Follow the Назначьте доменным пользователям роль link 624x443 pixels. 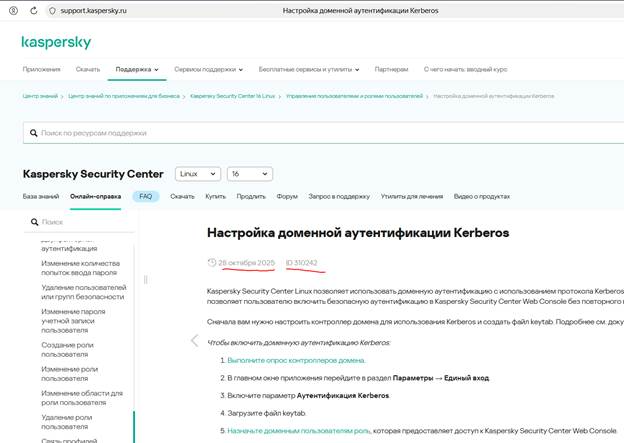pyautogui.click(x=298, y=431)
